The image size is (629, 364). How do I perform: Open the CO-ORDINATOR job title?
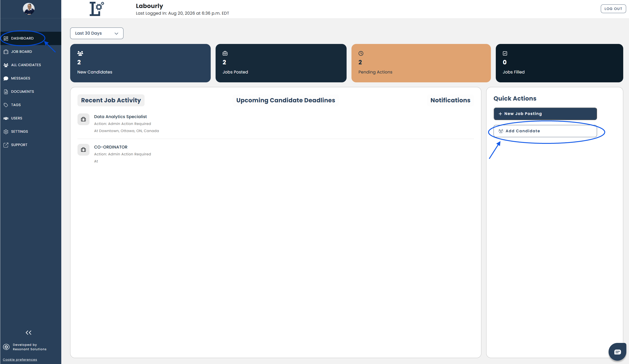[111, 147]
